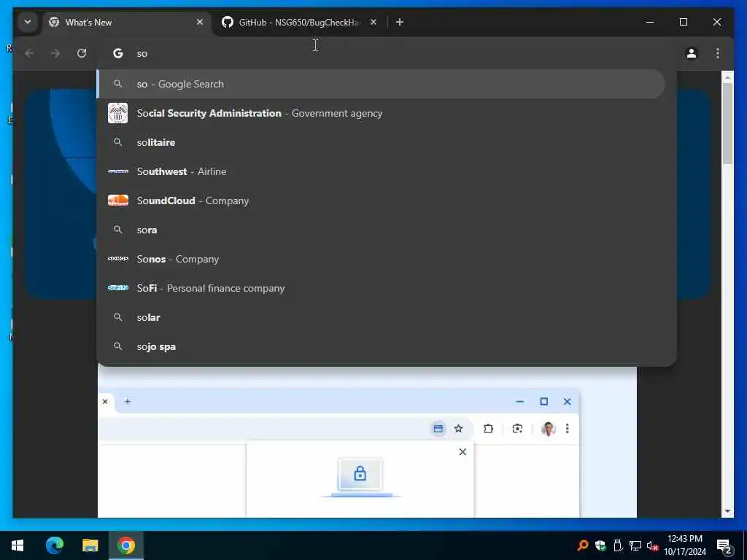Screen dimensions: 747x560
Task: Click the magnifier icon beside solitaire
Action: click(117, 142)
